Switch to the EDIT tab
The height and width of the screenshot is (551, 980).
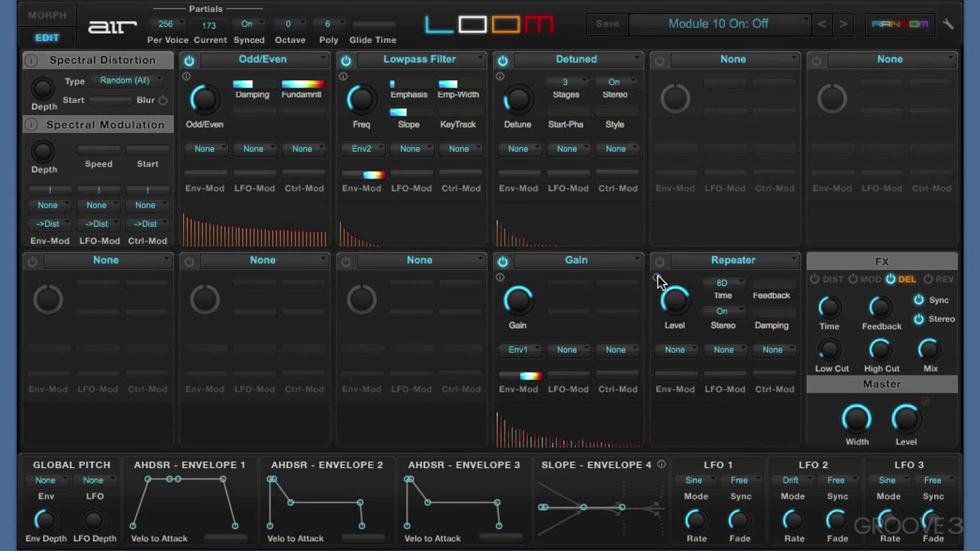(47, 37)
